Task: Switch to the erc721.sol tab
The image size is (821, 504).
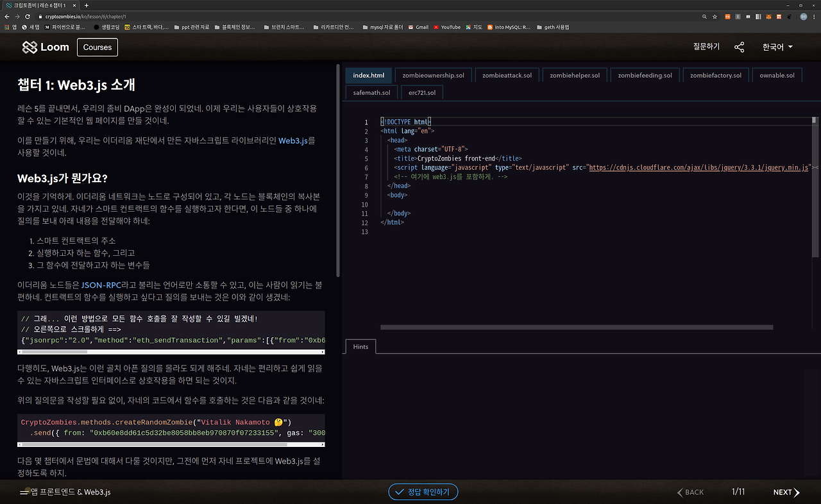Action: pyautogui.click(x=422, y=92)
